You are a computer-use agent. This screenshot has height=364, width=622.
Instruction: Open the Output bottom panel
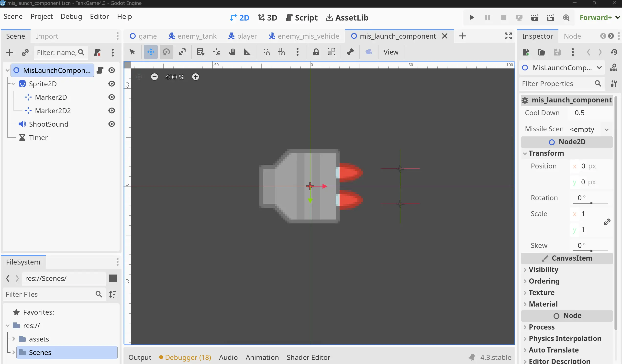[140, 357]
